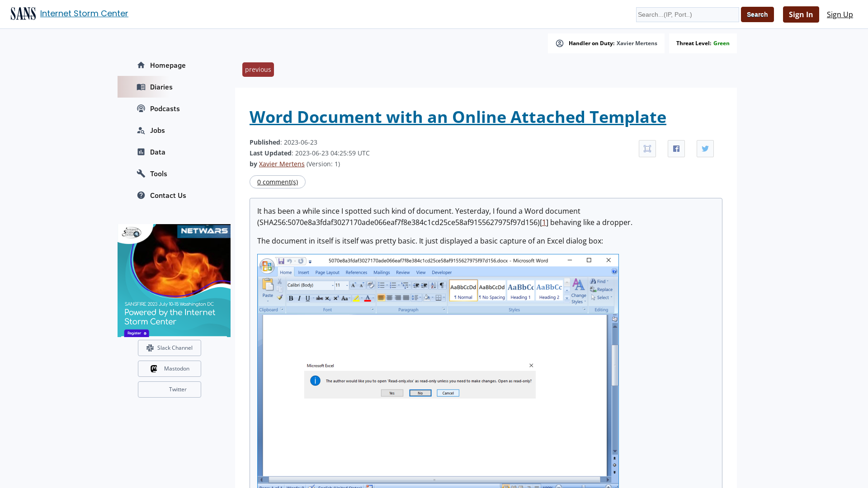Image resolution: width=868 pixels, height=488 pixels.
Task: Open the Slack Channel link
Action: [169, 347]
